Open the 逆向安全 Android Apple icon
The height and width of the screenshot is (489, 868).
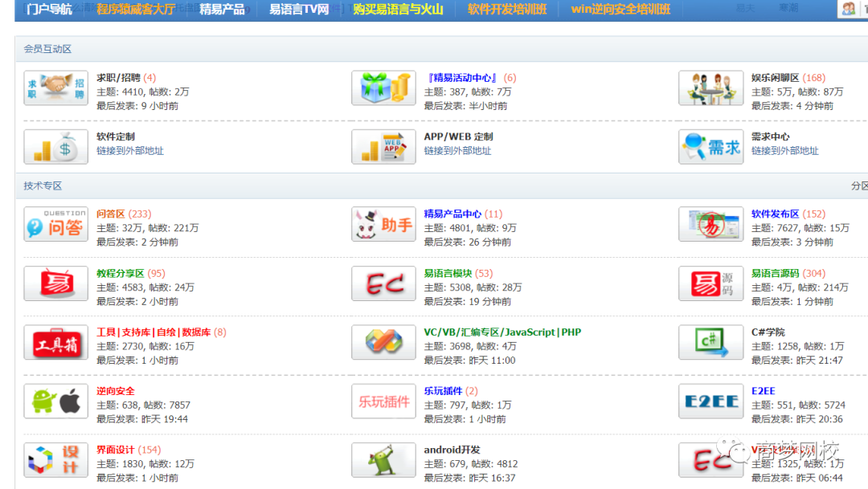(55, 401)
